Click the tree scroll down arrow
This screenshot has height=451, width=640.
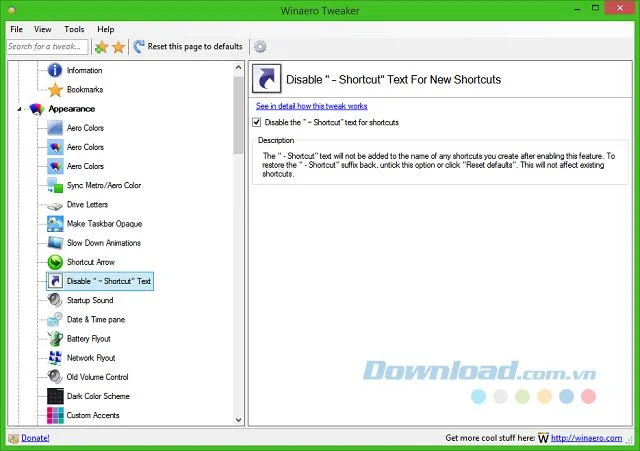pos(239,420)
